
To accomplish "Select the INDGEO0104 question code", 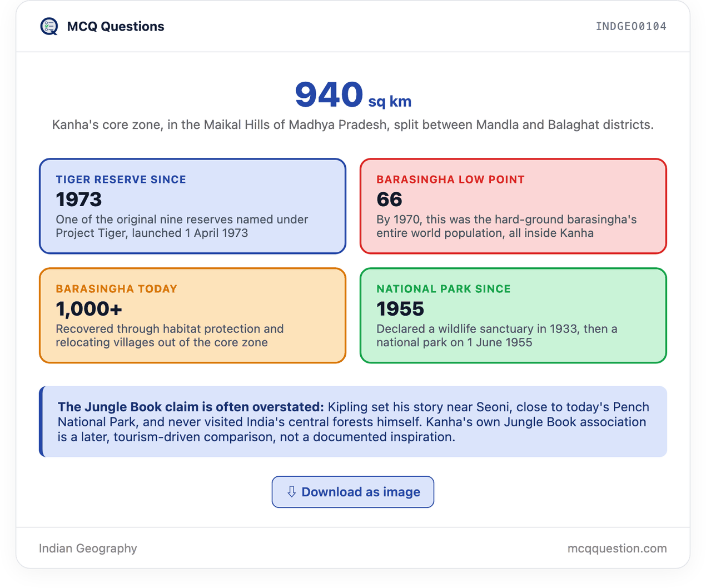I will click(631, 26).
